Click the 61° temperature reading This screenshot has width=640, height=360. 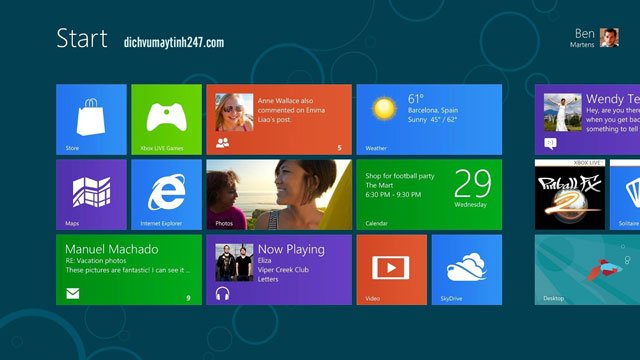click(416, 99)
